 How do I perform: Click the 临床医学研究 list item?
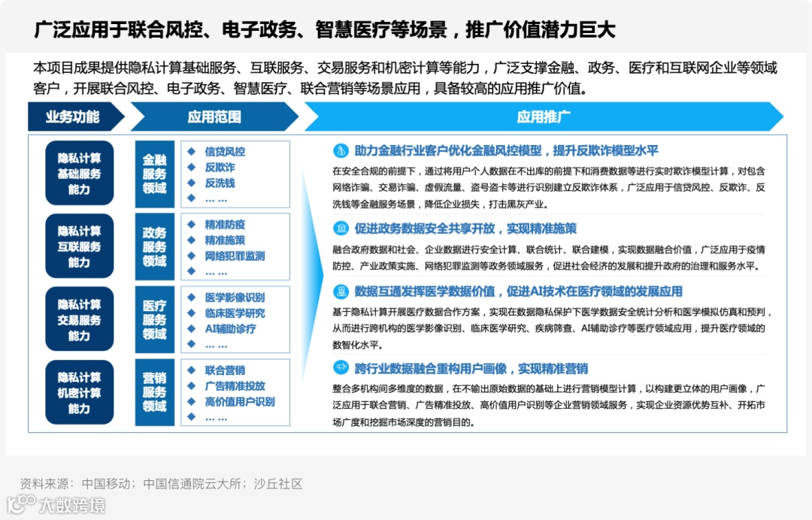(x=235, y=313)
